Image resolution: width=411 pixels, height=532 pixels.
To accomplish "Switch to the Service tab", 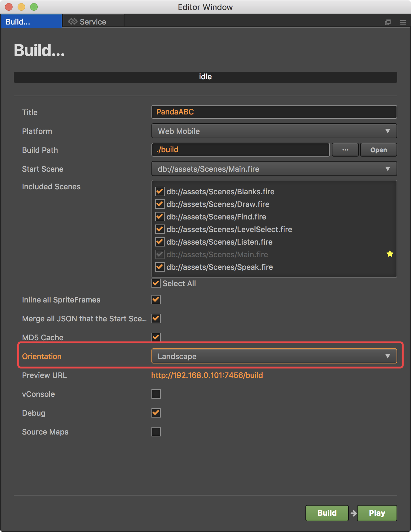I will pyautogui.click(x=93, y=22).
